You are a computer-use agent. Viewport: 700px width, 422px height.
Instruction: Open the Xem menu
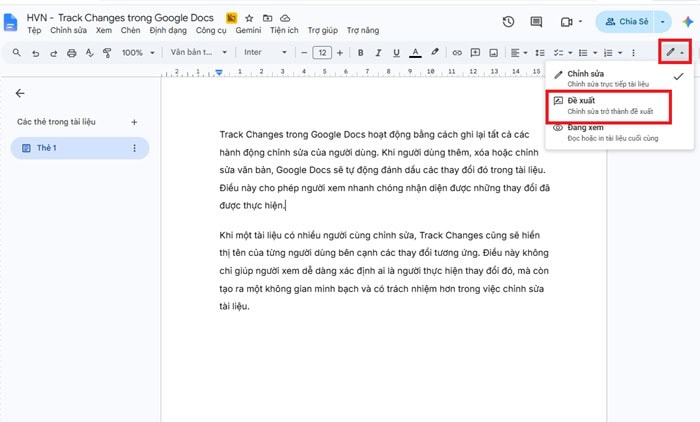pos(104,30)
